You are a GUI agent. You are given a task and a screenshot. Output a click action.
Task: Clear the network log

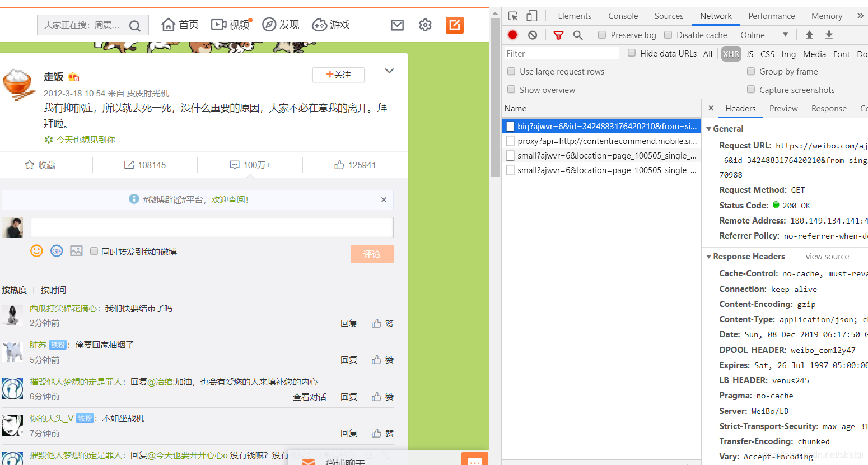coord(533,35)
